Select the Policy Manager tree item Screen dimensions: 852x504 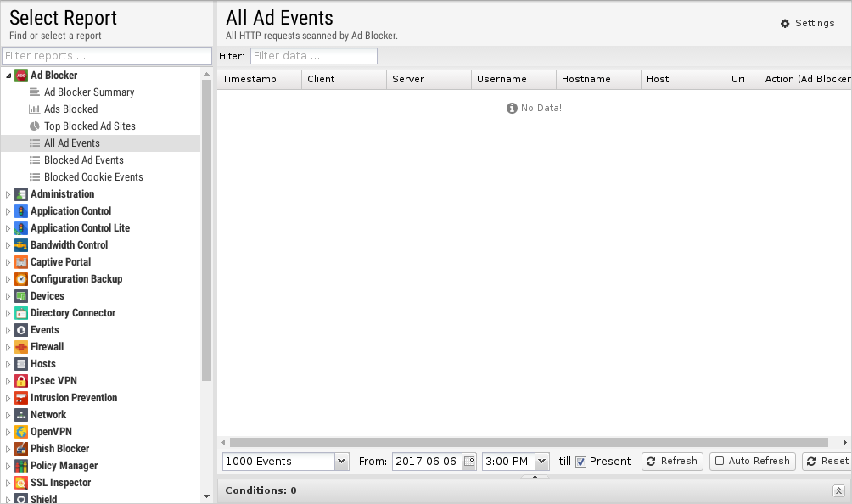(x=64, y=466)
